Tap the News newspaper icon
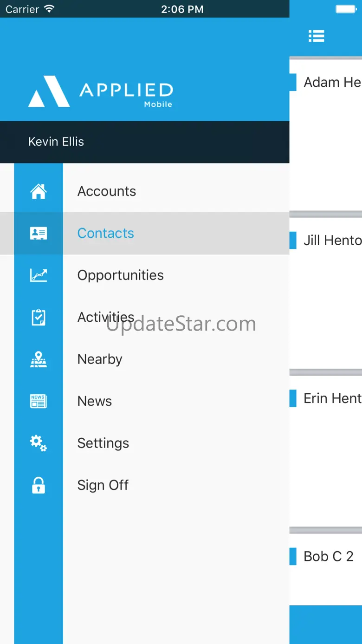Image resolution: width=362 pixels, height=644 pixels. click(x=39, y=401)
